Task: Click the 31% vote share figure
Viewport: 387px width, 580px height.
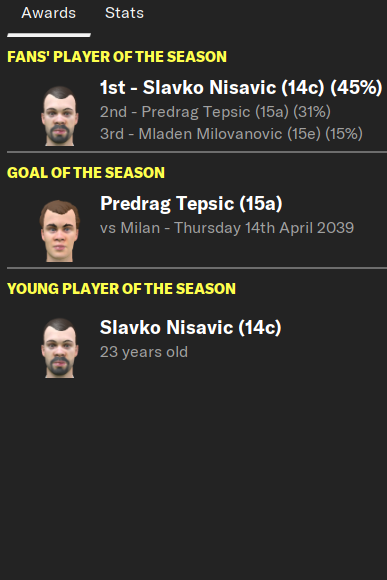Action: click(312, 112)
